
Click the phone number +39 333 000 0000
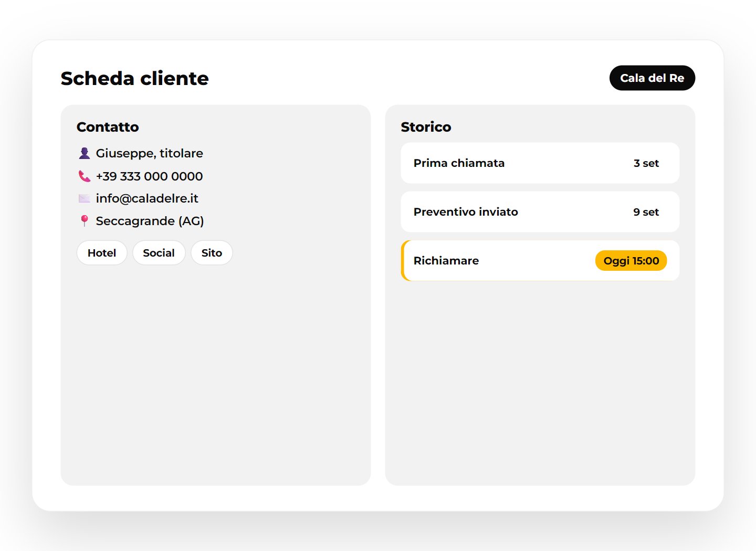(x=149, y=176)
